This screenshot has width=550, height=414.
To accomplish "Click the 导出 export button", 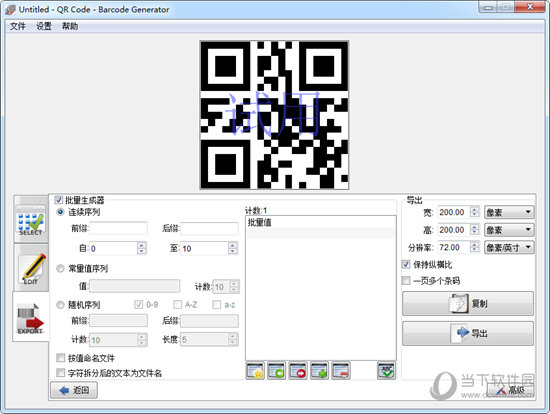I will pyautogui.click(x=468, y=333).
